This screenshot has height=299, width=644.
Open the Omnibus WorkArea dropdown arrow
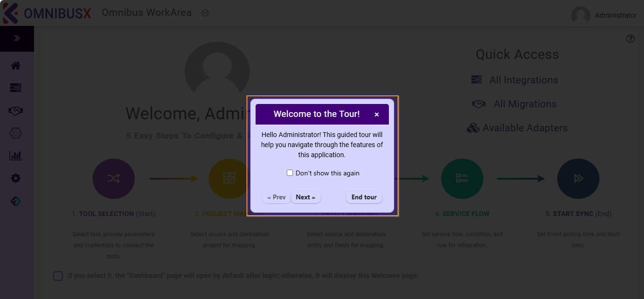coord(205,12)
